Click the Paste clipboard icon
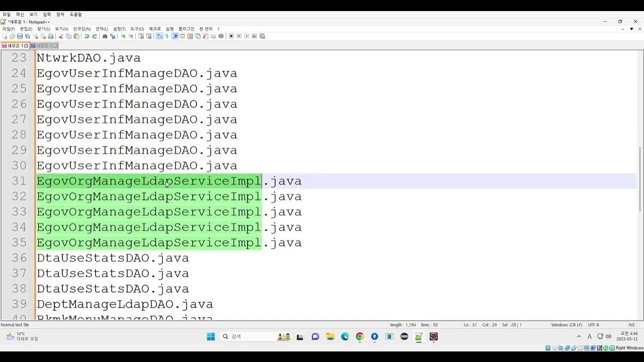Image resolution: width=644 pixels, height=362 pixels. [x=76, y=36]
